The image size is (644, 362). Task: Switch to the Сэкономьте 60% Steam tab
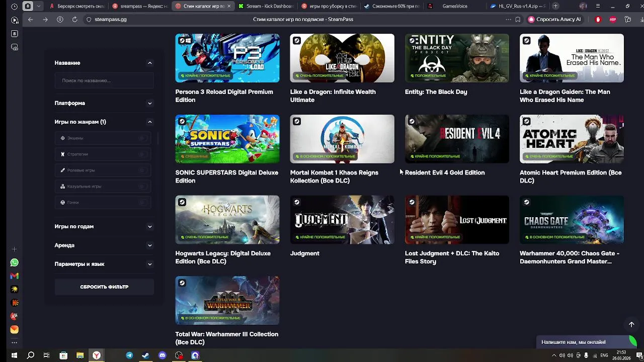(x=392, y=6)
